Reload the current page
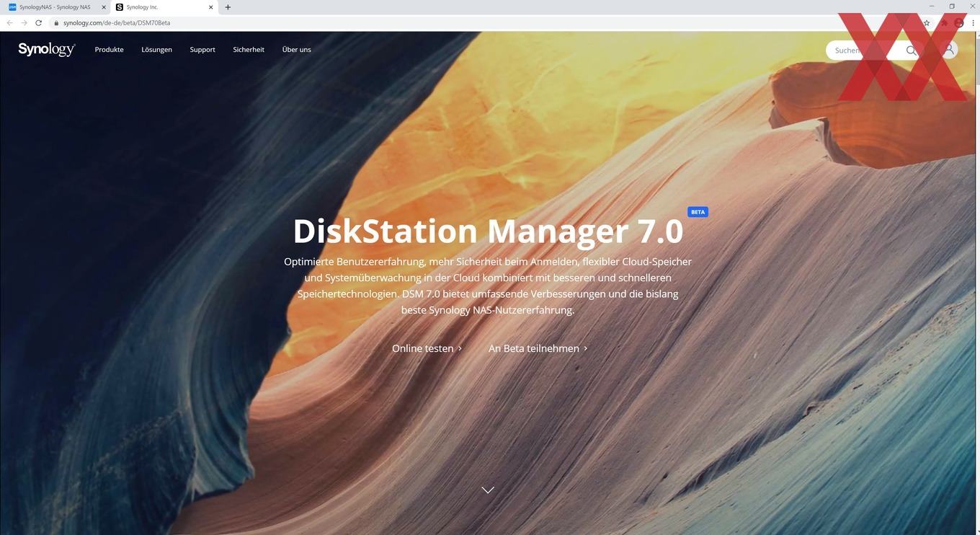 (38, 22)
